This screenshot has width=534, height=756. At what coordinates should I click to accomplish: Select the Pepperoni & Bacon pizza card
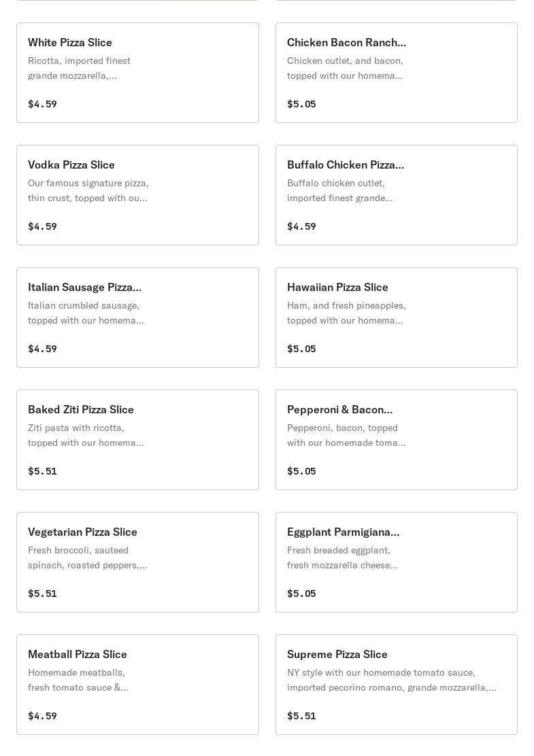pos(396,440)
